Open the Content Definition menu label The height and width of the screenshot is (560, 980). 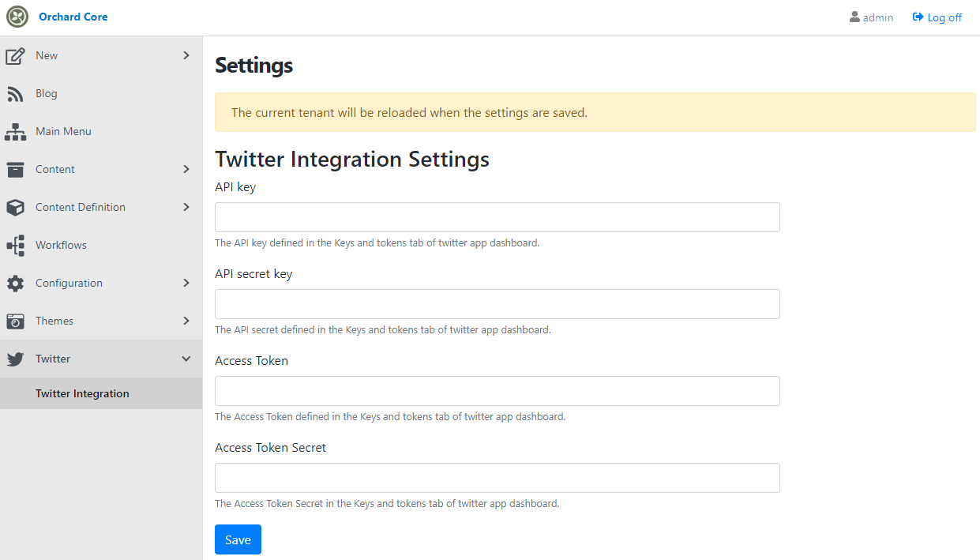coord(81,207)
